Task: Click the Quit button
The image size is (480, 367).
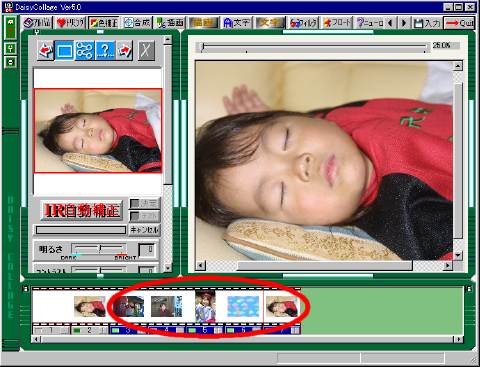Action: click(459, 23)
